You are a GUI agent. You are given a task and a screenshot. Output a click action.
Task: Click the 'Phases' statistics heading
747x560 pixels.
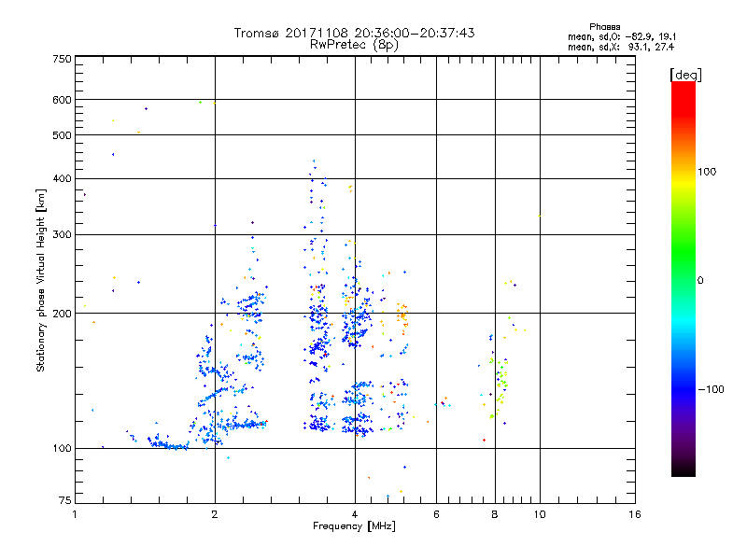[604, 27]
